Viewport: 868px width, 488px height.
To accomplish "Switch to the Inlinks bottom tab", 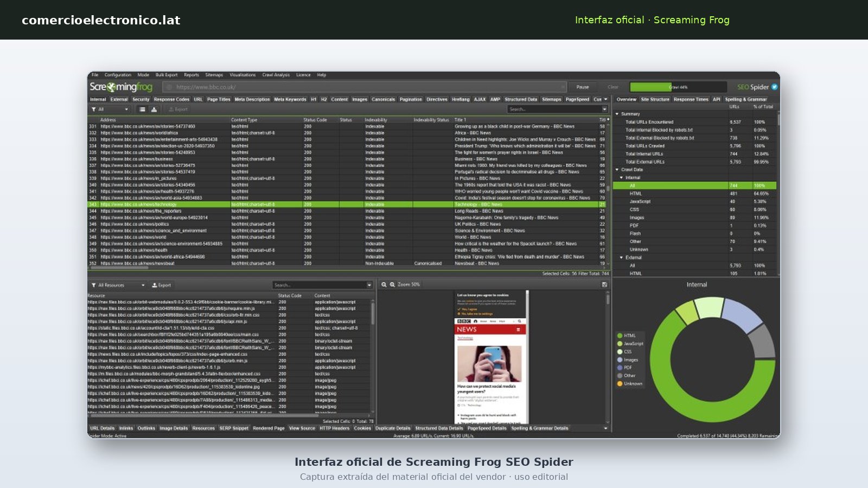I will pyautogui.click(x=126, y=428).
